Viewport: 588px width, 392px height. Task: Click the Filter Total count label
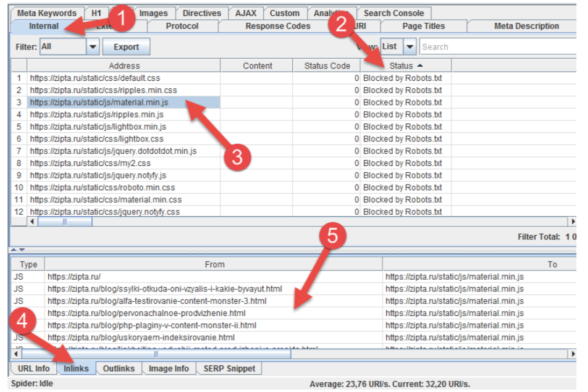click(x=547, y=237)
